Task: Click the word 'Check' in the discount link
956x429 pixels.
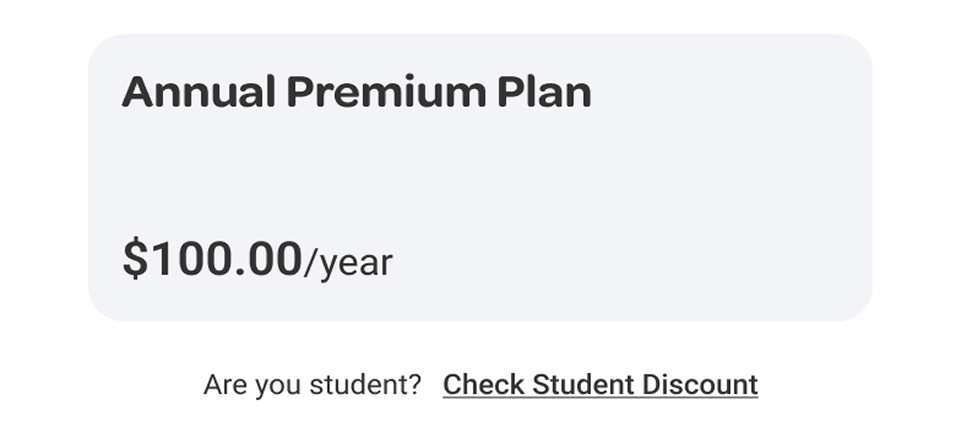Action: pos(483,385)
